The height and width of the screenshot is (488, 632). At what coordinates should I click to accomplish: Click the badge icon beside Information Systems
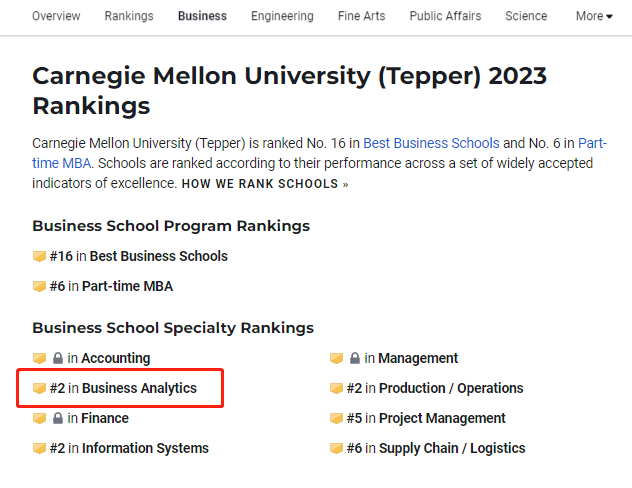tap(39, 449)
